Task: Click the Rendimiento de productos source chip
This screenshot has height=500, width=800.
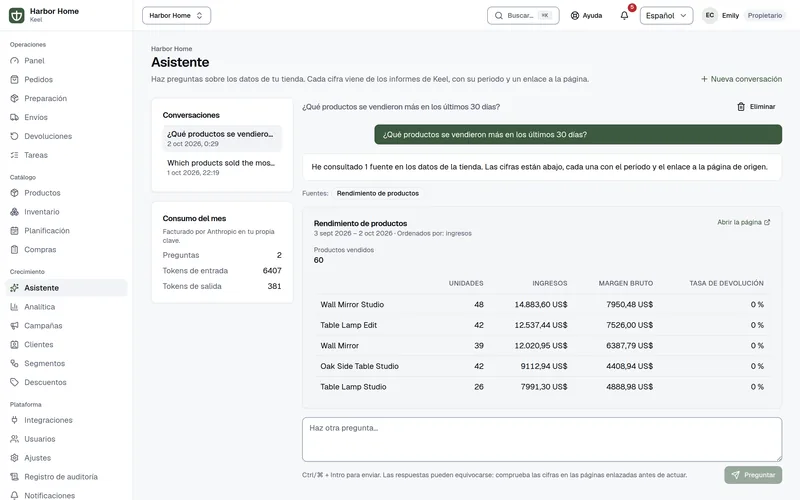Action: tap(378, 193)
